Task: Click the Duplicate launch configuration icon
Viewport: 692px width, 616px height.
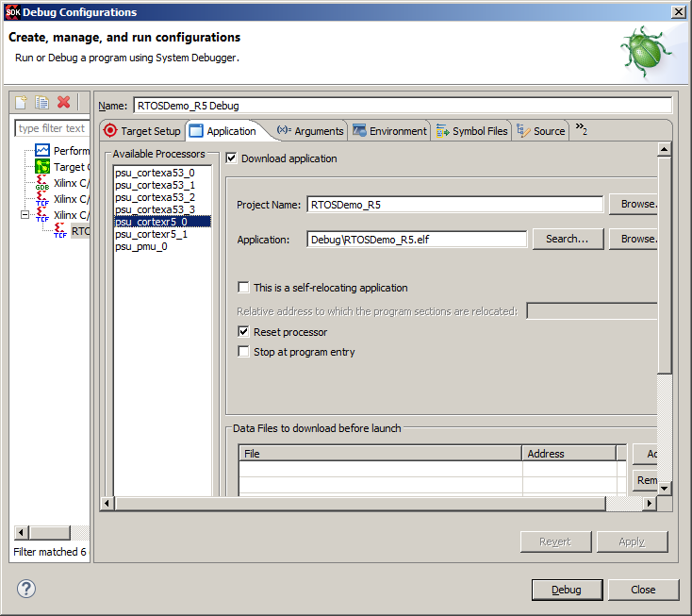Action: click(42, 102)
